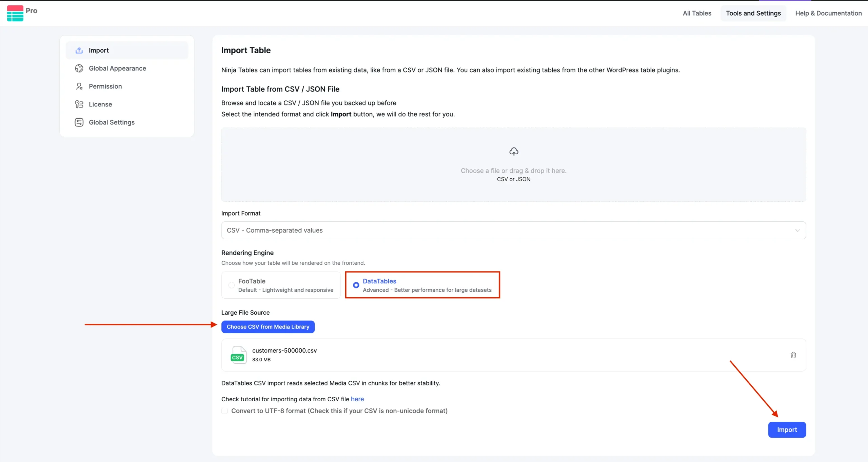This screenshot has width=868, height=462.
Task: Open the CSV import tutorial link
Action: pos(357,399)
